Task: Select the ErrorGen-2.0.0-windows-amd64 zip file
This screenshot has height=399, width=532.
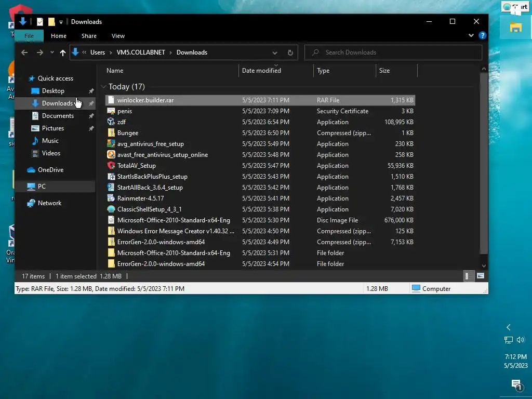Action: tap(161, 242)
